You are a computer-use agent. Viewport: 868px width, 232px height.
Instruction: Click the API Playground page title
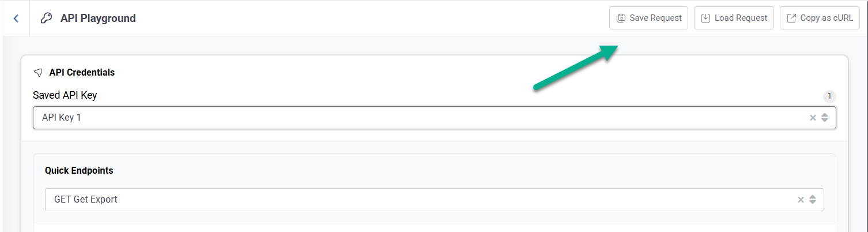(98, 18)
